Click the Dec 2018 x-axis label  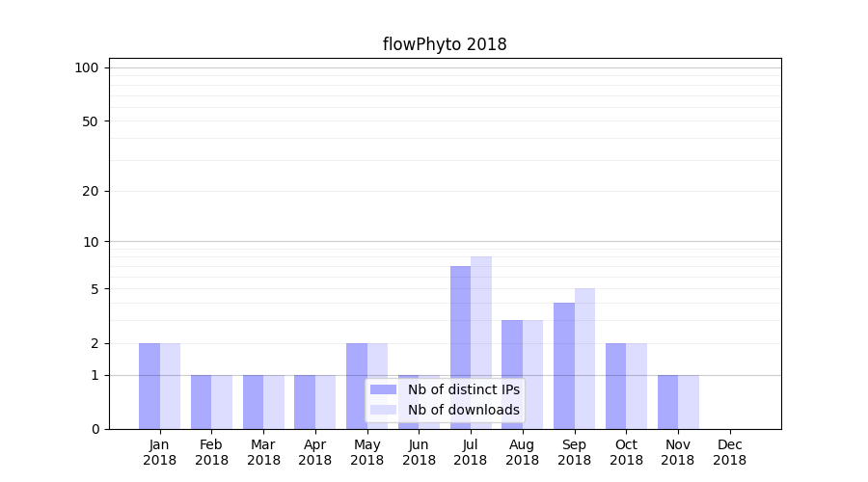tap(729, 452)
